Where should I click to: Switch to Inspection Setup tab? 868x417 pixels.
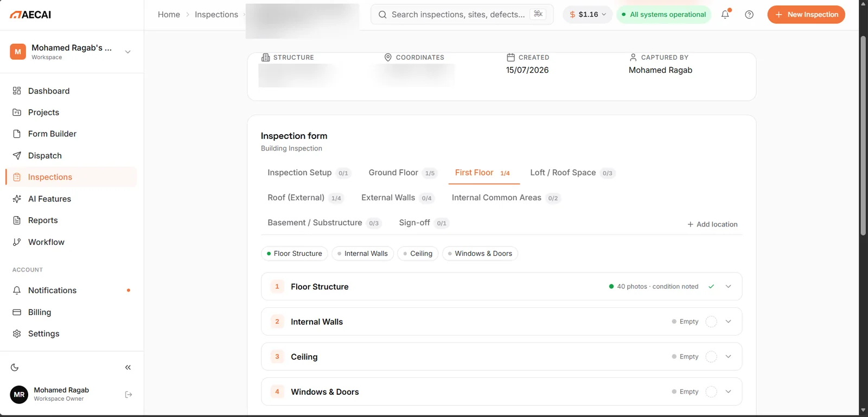pos(308,173)
